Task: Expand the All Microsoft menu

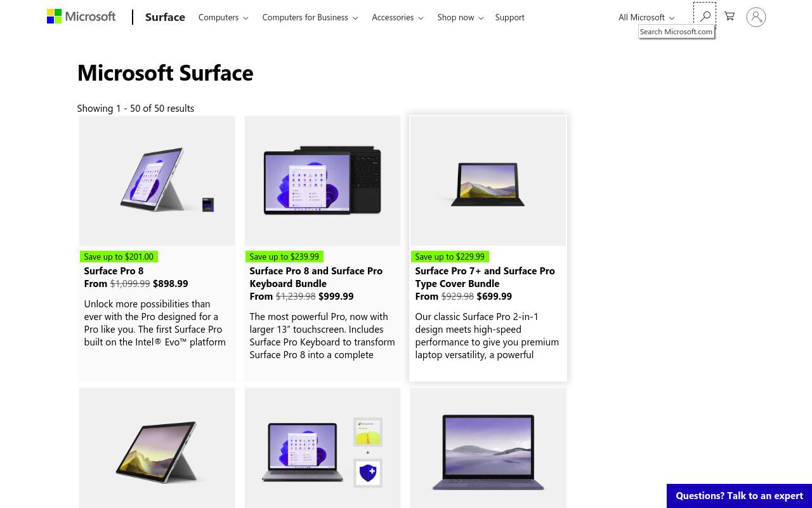Action: click(646, 17)
